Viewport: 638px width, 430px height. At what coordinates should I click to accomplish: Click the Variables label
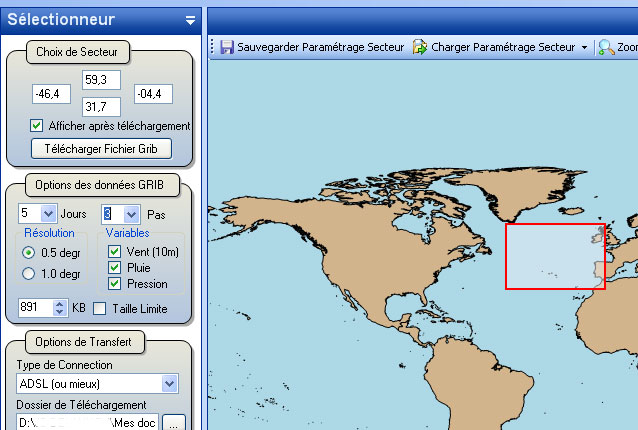pos(127,233)
